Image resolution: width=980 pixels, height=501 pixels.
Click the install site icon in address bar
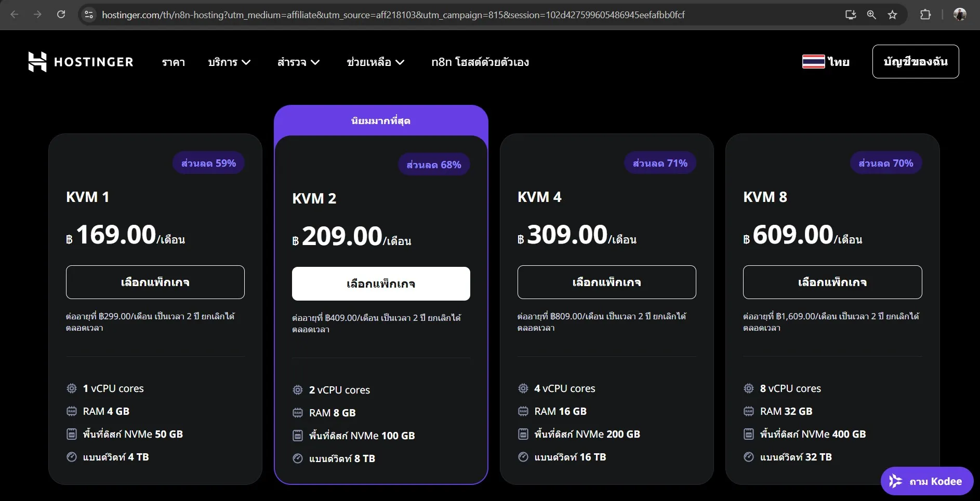point(851,15)
